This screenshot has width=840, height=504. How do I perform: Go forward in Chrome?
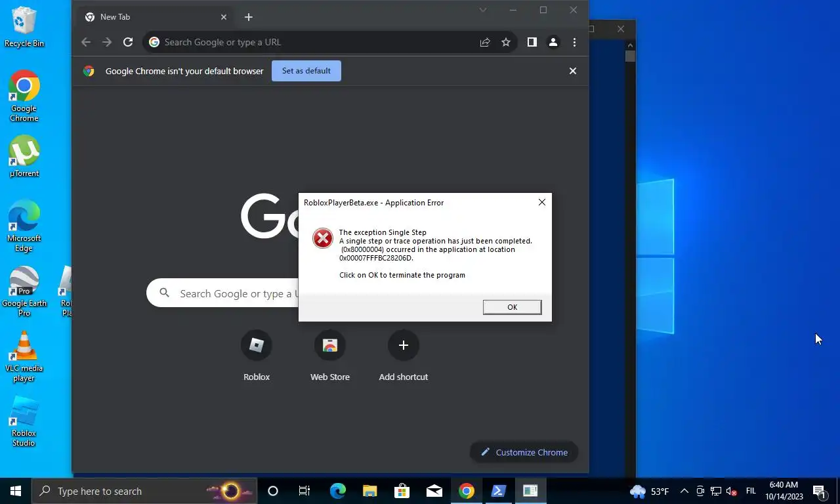tap(107, 42)
